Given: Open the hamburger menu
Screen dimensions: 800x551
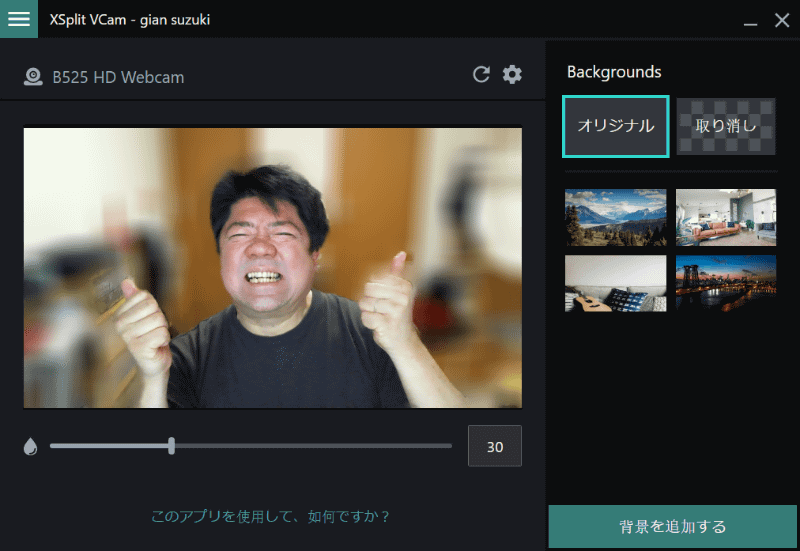Looking at the screenshot, I should tap(19, 19).
